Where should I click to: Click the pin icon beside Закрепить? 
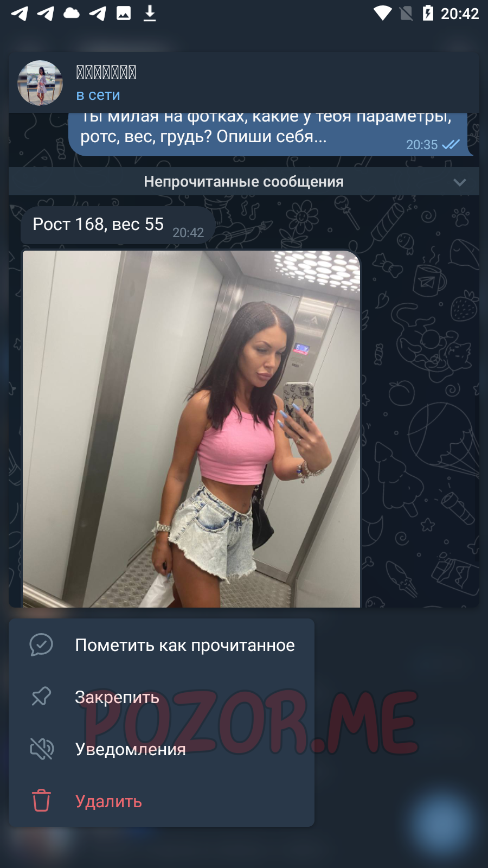coord(41,697)
